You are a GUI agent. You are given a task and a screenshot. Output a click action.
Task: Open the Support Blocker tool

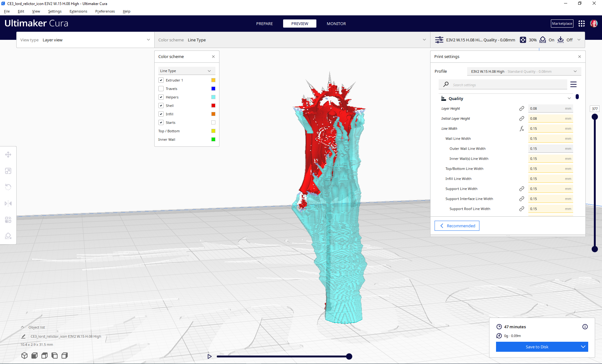8,236
